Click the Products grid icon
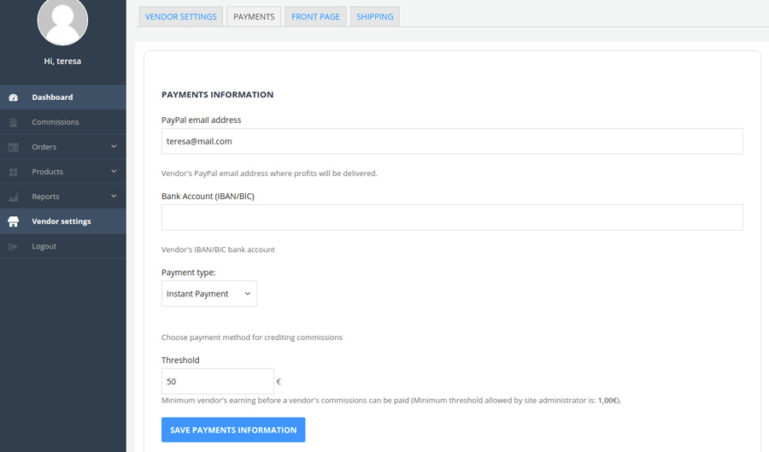Image resolution: width=769 pixels, height=452 pixels. pyautogui.click(x=13, y=172)
